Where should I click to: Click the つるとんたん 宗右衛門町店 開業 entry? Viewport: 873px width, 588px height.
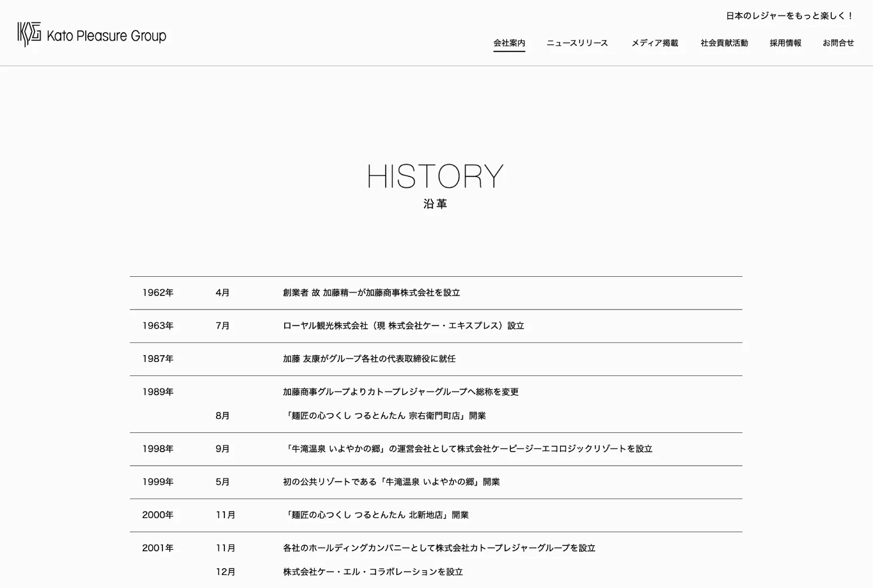click(x=384, y=415)
